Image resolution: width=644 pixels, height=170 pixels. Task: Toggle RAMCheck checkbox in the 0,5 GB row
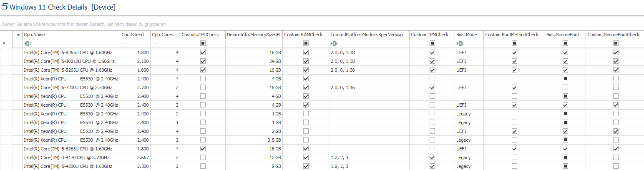[x=306, y=140]
